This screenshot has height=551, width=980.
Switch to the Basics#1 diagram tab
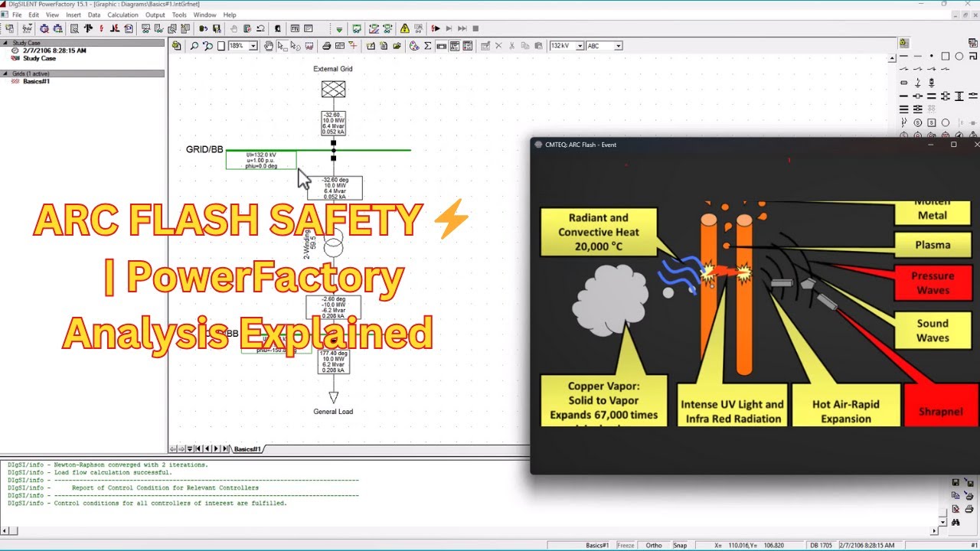coord(247,449)
